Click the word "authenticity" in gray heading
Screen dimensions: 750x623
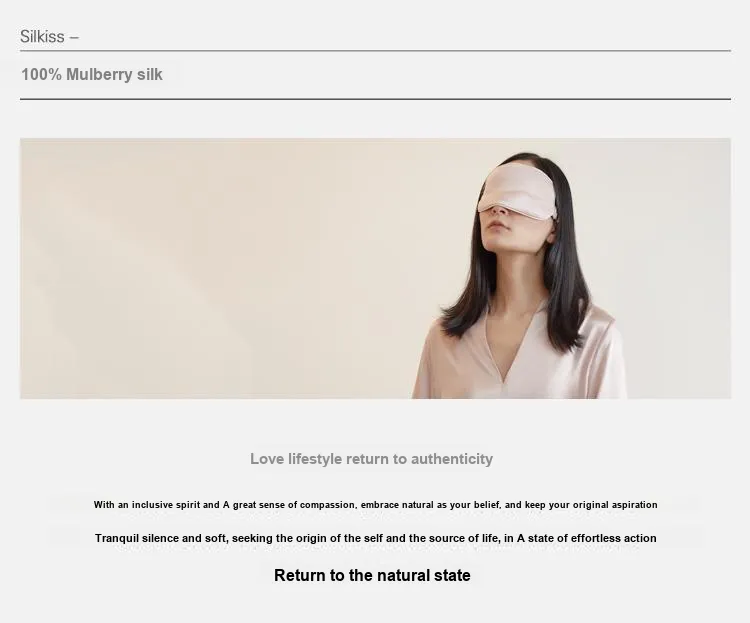pos(452,459)
